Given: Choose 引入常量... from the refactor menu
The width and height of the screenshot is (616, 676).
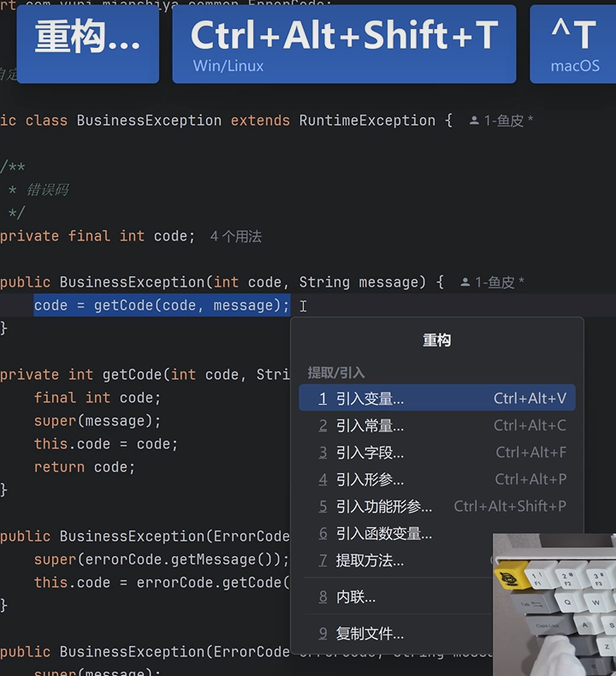Looking at the screenshot, I should coord(370,426).
